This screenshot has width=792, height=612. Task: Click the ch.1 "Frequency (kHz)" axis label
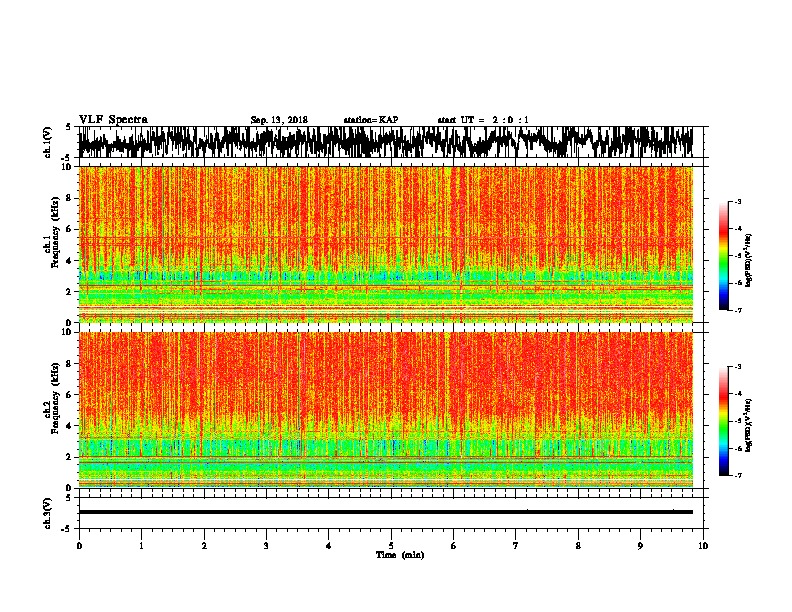[x=55, y=233]
